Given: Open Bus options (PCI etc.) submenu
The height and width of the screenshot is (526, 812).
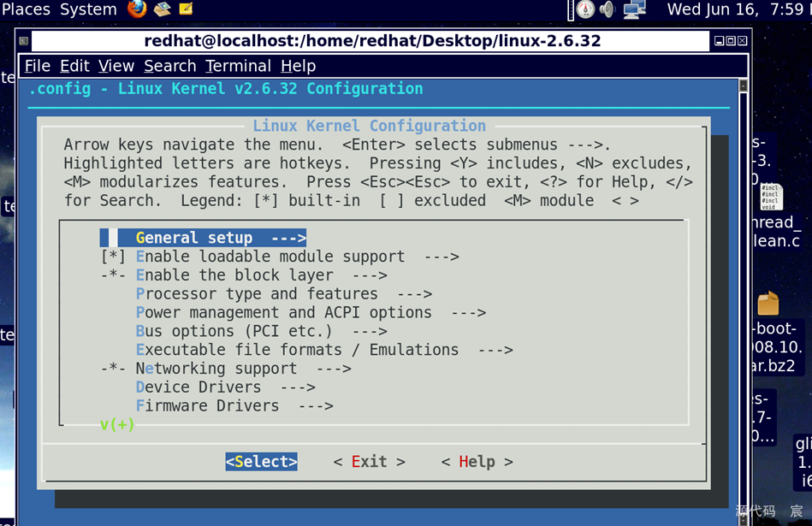Looking at the screenshot, I should [x=262, y=331].
